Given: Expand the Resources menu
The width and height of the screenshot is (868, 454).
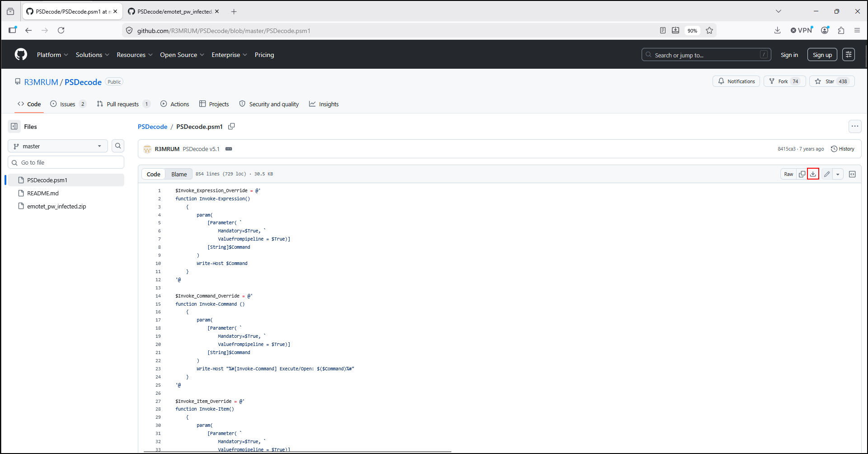Looking at the screenshot, I should (135, 55).
